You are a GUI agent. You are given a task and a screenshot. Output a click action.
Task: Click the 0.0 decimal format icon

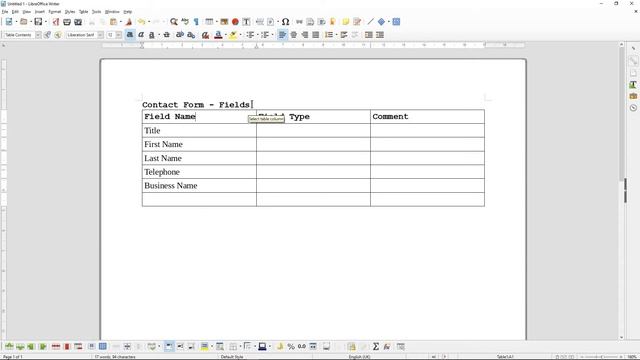[x=302, y=347]
